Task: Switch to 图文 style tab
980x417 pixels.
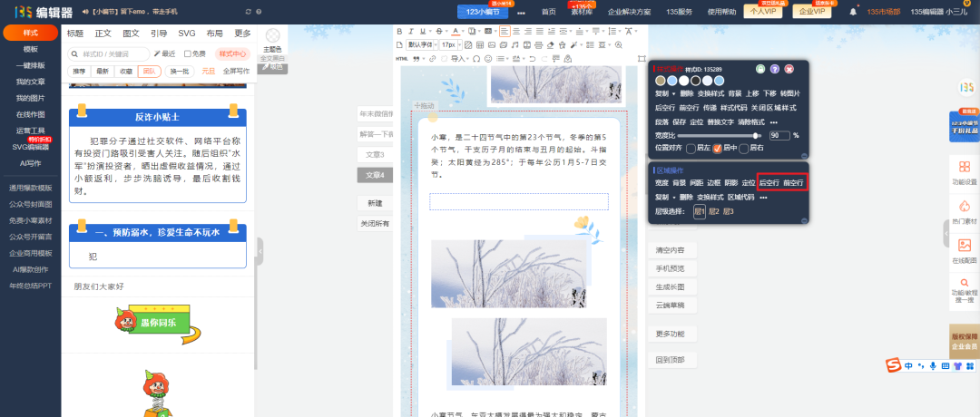Action: pyautogui.click(x=132, y=33)
